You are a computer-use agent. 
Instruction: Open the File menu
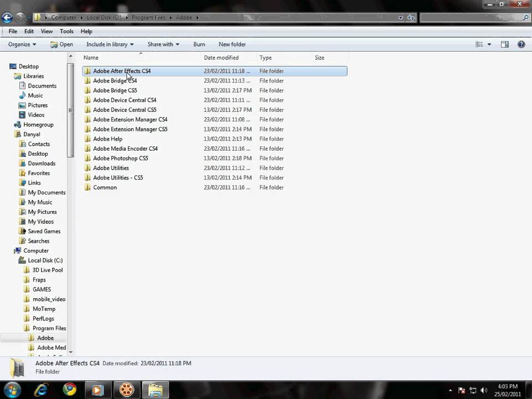[13, 31]
